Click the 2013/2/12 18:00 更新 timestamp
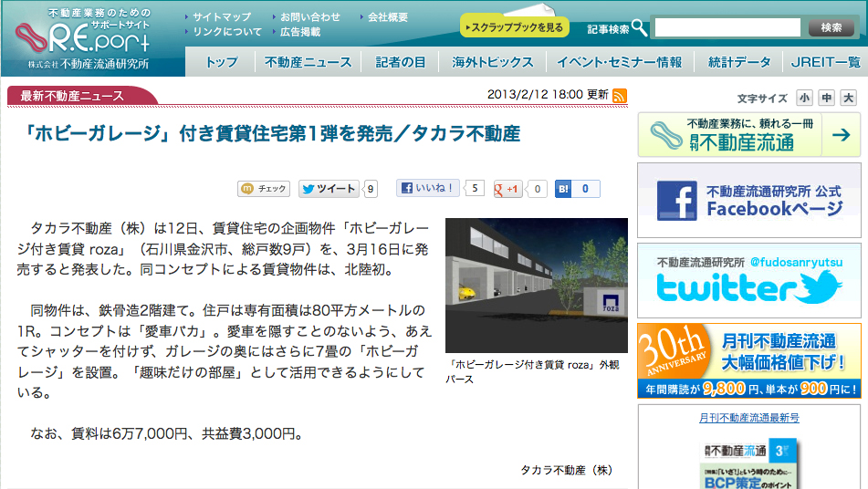 (x=548, y=95)
